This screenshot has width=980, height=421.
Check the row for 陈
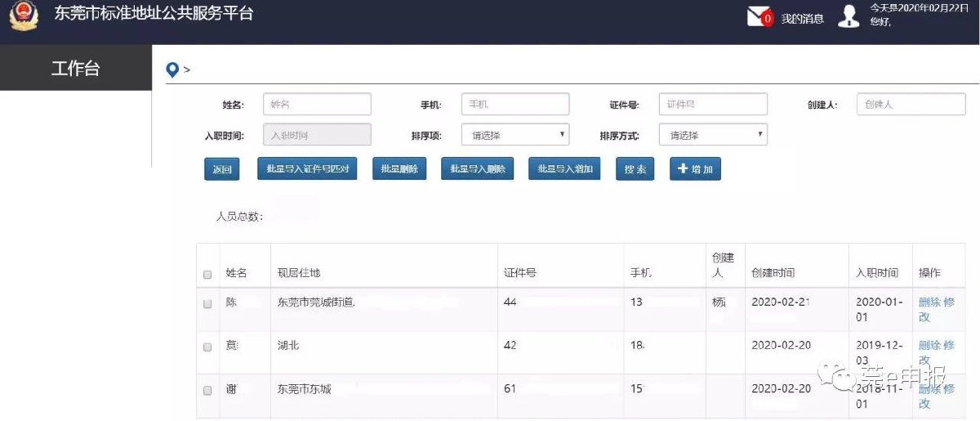[207, 304]
